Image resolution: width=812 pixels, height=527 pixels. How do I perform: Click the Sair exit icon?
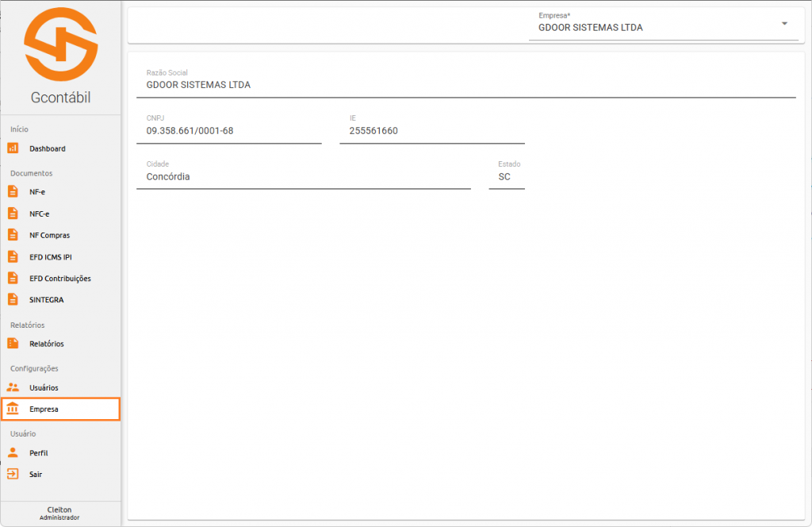point(13,474)
